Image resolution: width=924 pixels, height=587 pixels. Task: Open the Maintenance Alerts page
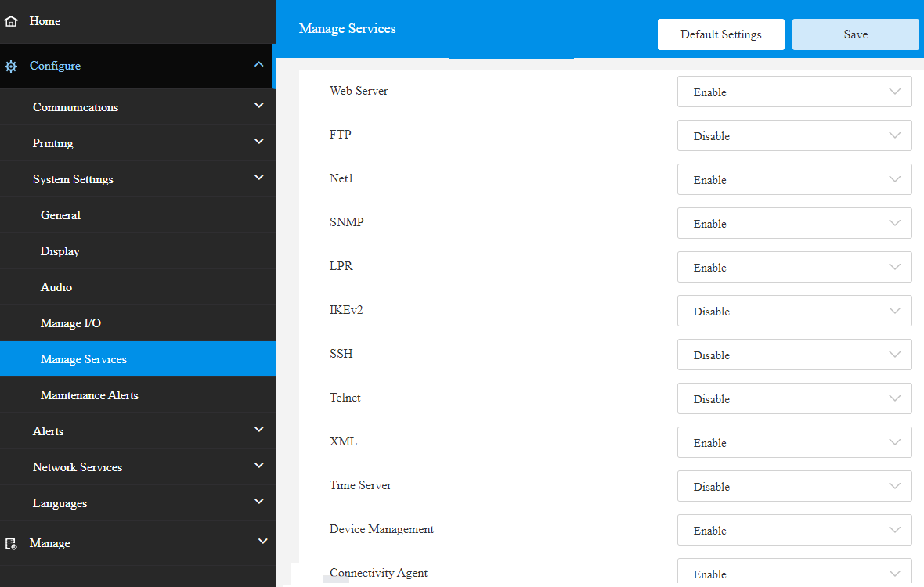(89, 395)
